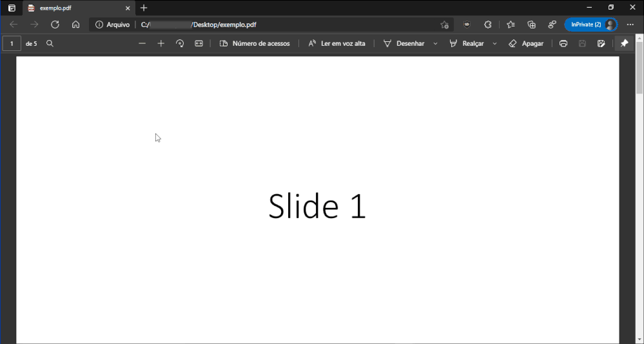Image resolution: width=644 pixels, height=344 pixels.
Task: Click the vertical scrollbar thumb
Action: (639, 68)
